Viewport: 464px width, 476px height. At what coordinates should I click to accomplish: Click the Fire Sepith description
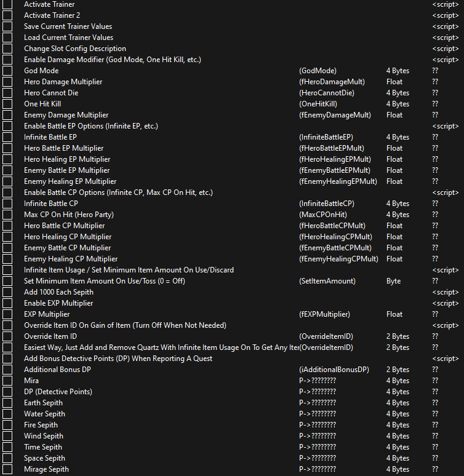[41, 425]
